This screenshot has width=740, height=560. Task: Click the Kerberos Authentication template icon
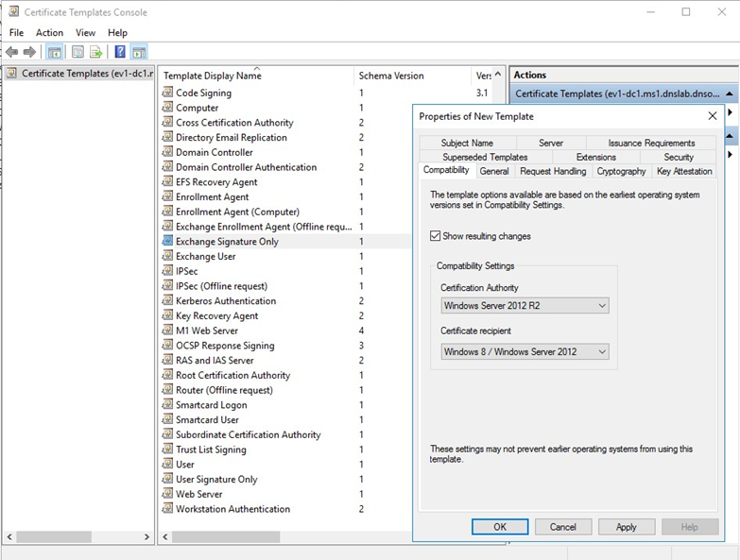click(167, 300)
